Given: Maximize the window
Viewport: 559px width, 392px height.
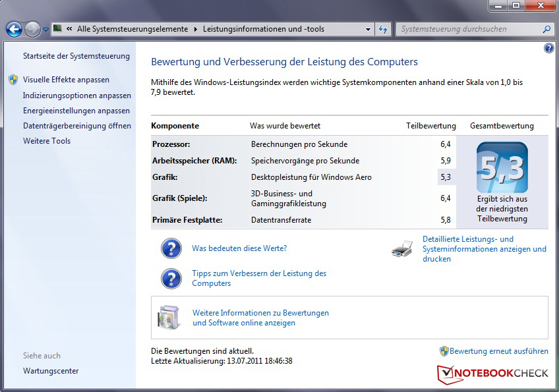Looking at the screenshot, I should tap(516, 6).
